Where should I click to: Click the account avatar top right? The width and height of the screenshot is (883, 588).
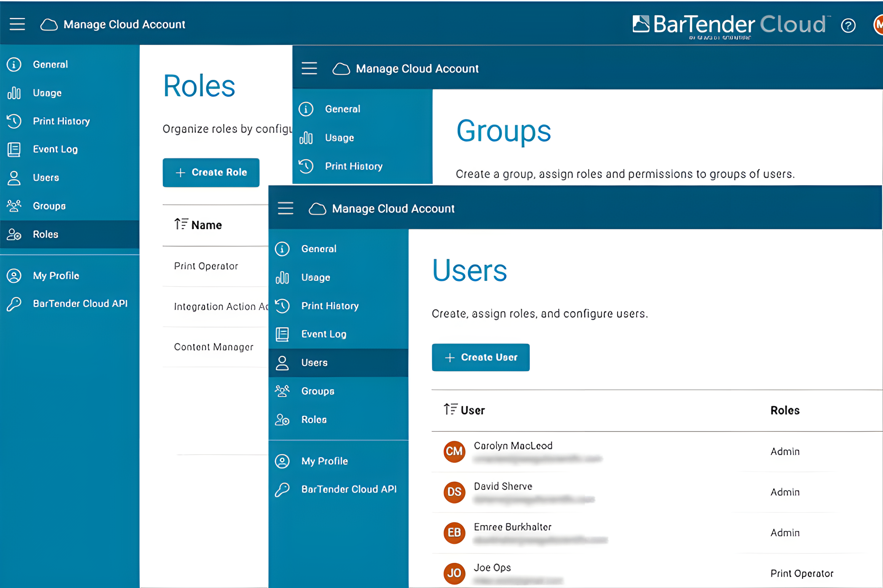tap(879, 25)
